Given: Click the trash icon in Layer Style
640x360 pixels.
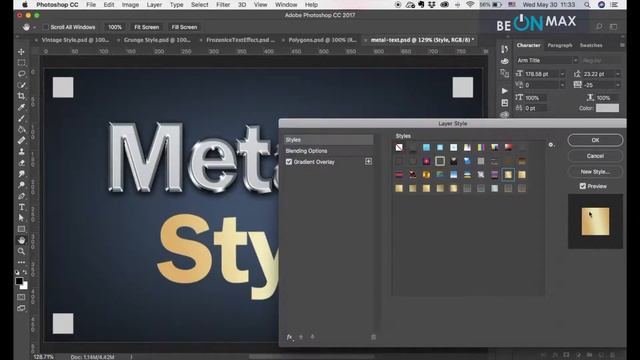Looking at the screenshot, I should click(373, 337).
